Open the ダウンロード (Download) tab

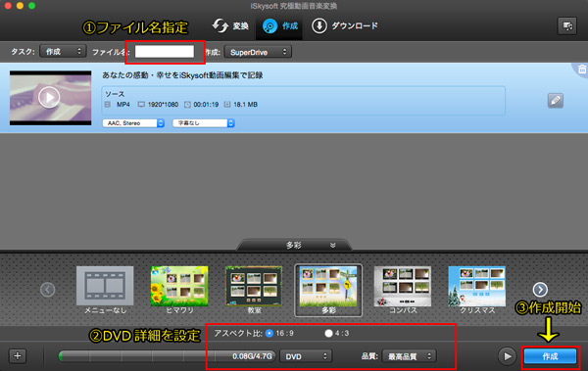pos(345,26)
